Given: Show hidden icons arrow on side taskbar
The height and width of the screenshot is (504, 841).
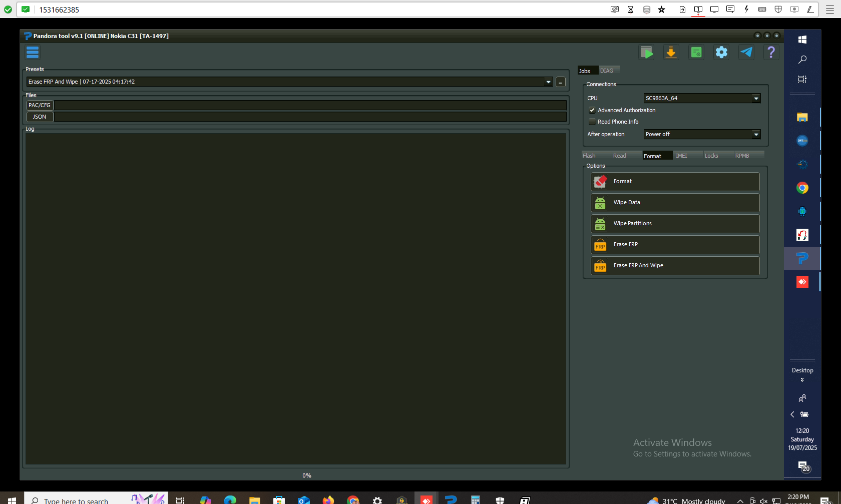Looking at the screenshot, I should pyautogui.click(x=792, y=414).
